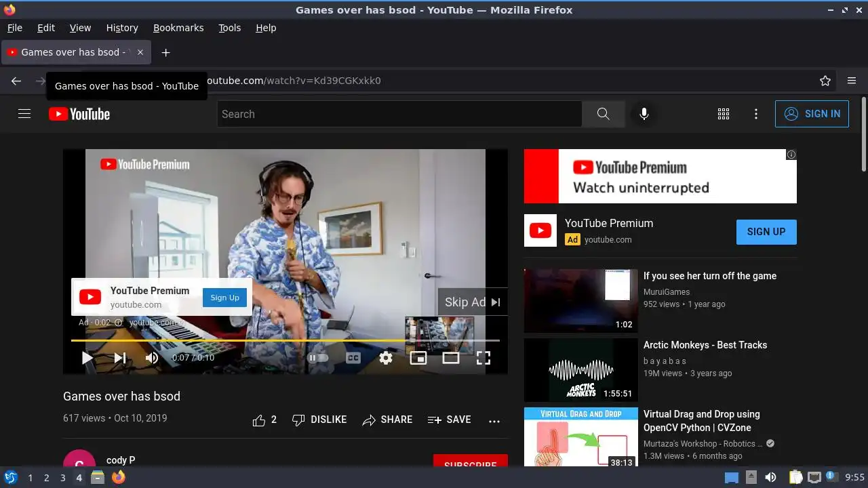Seek on the yellow ad progress bar

(x=285, y=340)
